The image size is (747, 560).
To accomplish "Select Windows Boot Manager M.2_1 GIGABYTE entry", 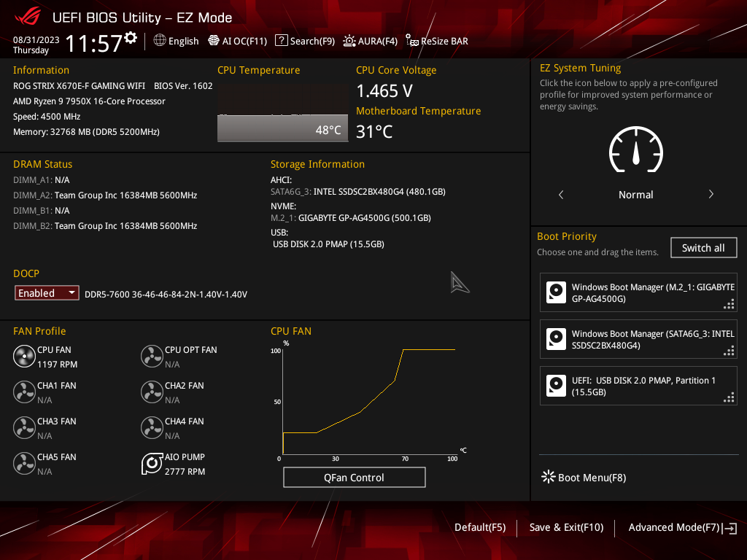I will click(638, 292).
